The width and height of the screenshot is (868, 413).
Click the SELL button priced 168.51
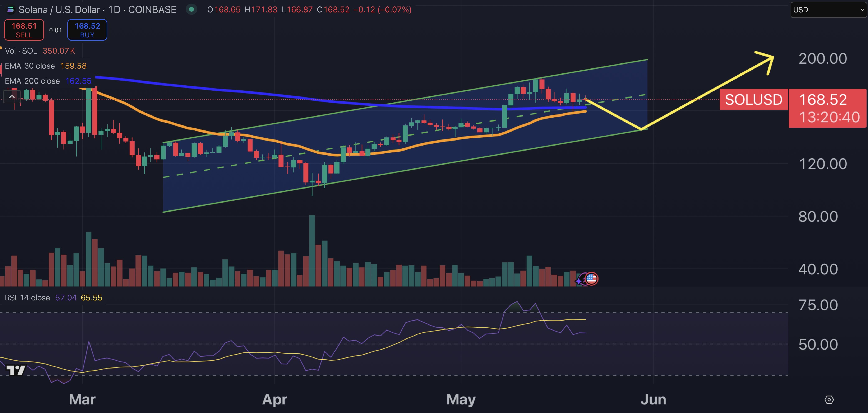[24, 30]
